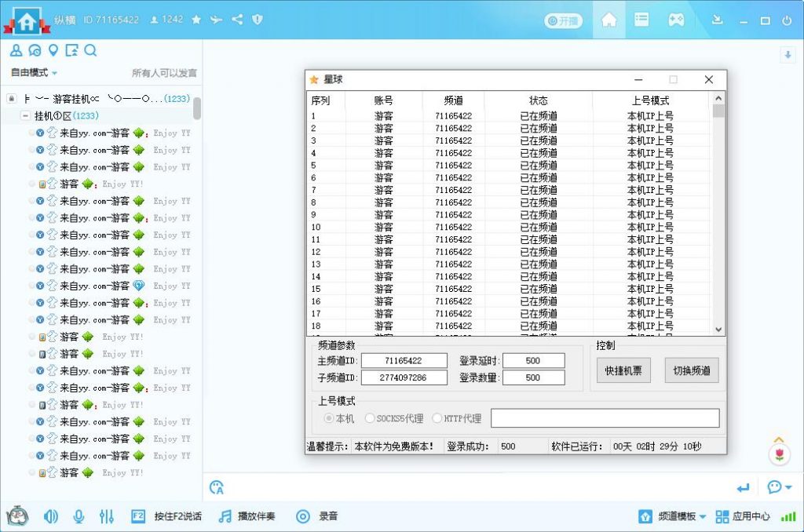The width and height of the screenshot is (804, 532).
Task: Click the minimize-to-tray arrow icon in header
Action: tap(717, 20)
